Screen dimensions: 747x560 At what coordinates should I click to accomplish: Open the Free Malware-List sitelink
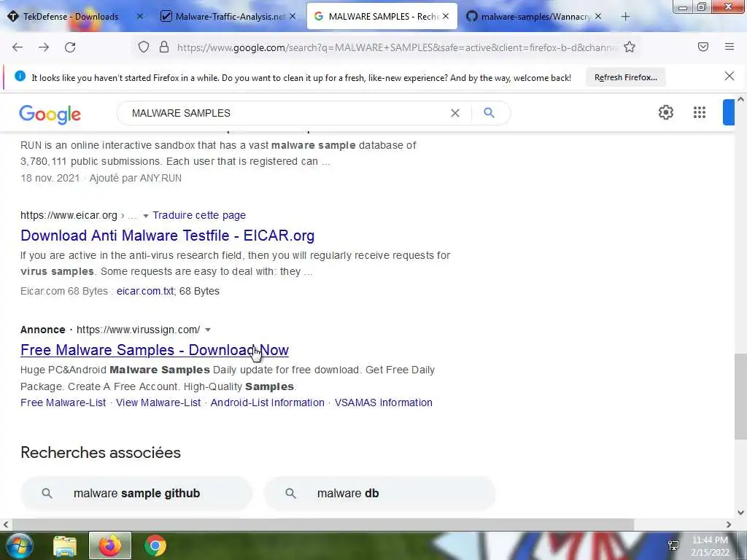pos(63,402)
